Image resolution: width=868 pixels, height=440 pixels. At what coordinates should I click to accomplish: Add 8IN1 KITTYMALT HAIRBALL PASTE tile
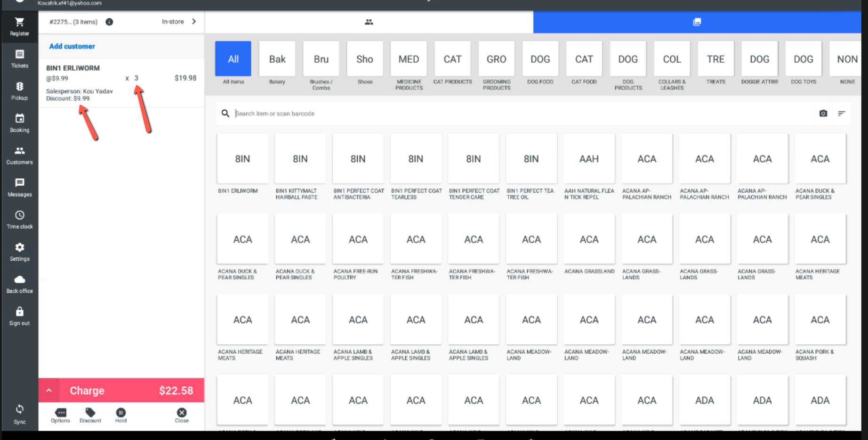(x=300, y=159)
